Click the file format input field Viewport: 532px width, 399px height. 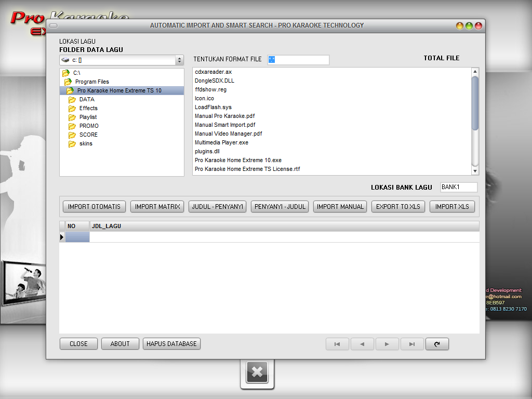point(298,60)
